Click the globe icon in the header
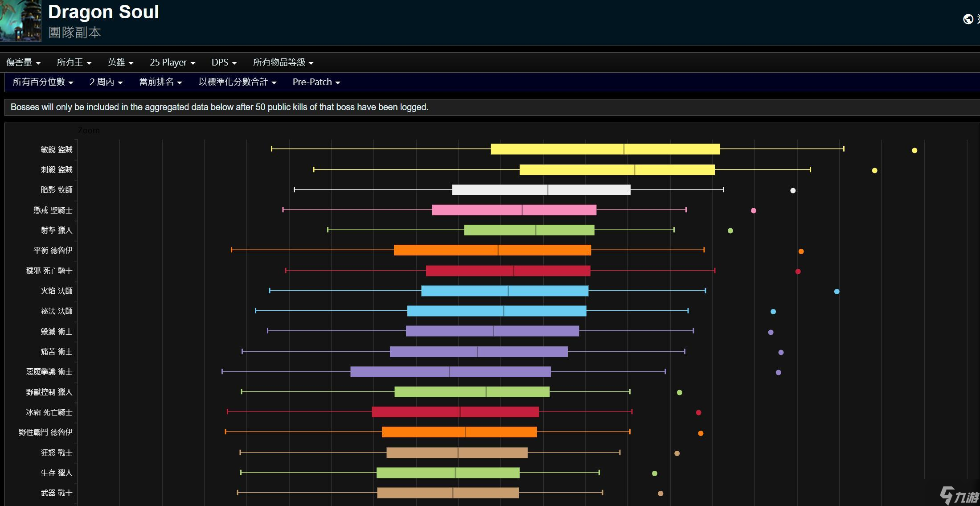The image size is (980, 506). [968, 19]
